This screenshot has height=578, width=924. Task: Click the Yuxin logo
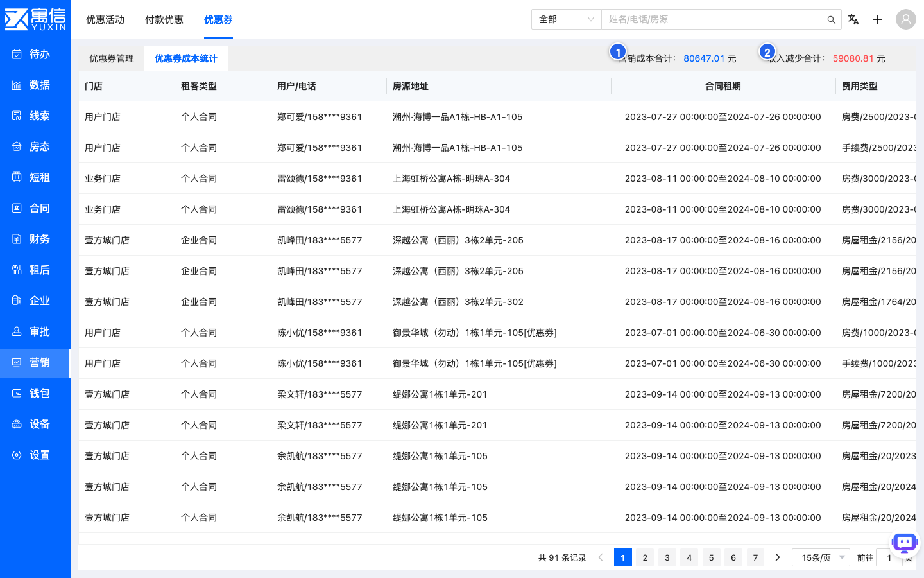point(35,19)
